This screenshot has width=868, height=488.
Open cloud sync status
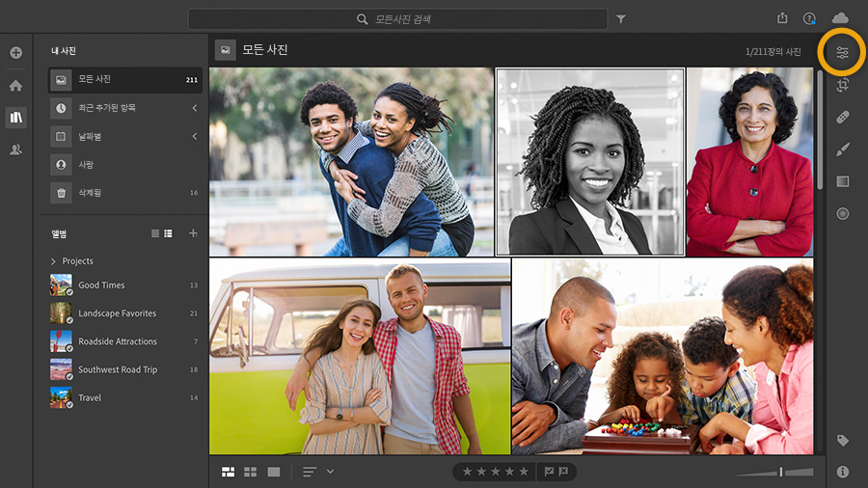point(839,18)
